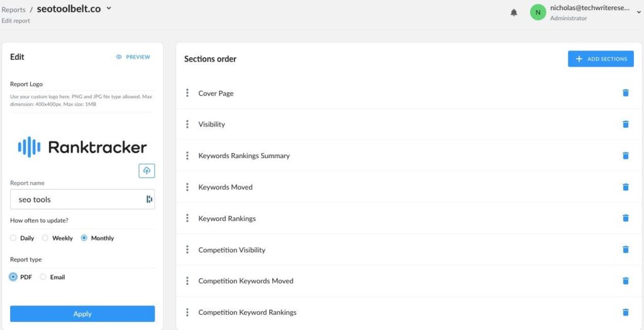This screenshot has width=644, height=330.
Task: Remove the Keywords Moved section
Action: [x=625, y=187]
